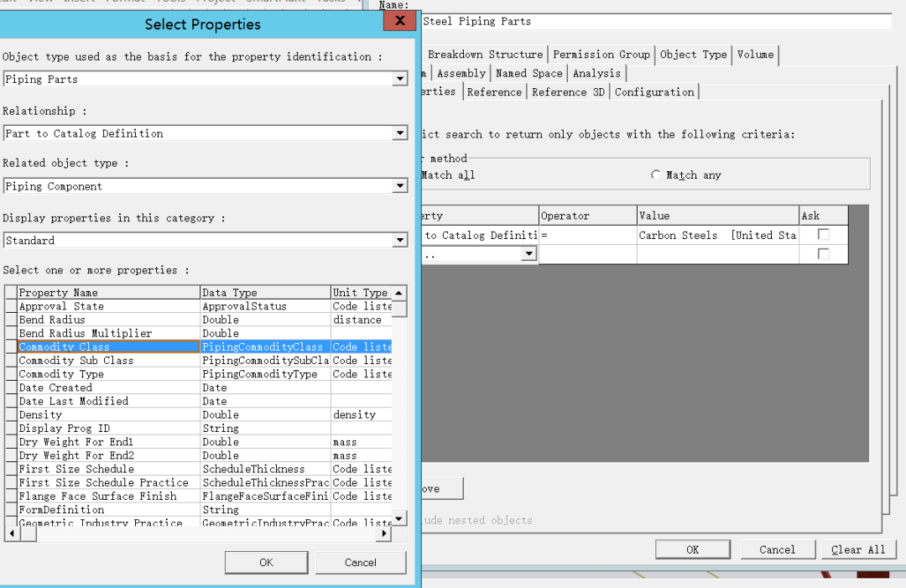Viewport: 906px width, 588px height.
Task: Open the Named Space tab
Action: (x=528, y=73)
